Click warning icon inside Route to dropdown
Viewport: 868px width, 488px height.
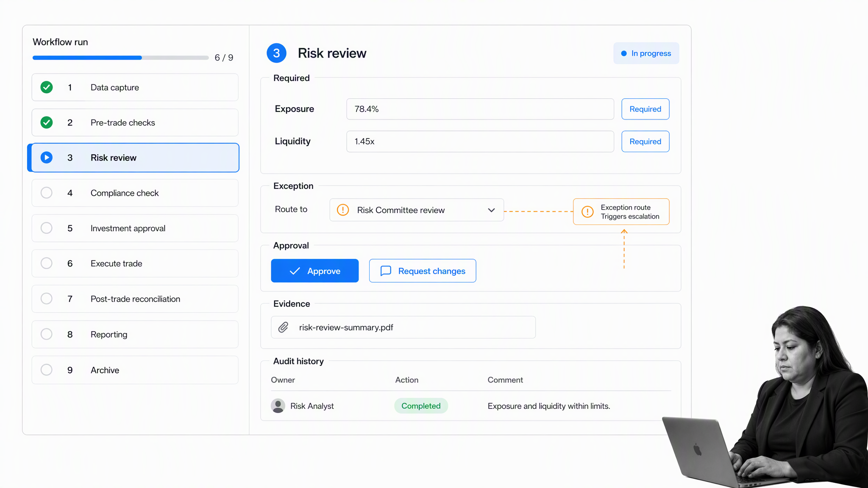click(x=343, y=210)
